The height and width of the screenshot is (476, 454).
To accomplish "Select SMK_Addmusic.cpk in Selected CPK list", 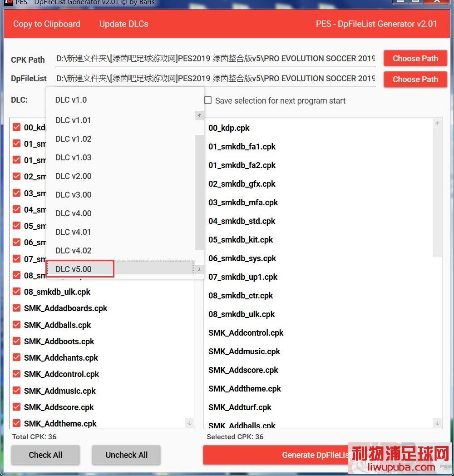I will (244, 351).
